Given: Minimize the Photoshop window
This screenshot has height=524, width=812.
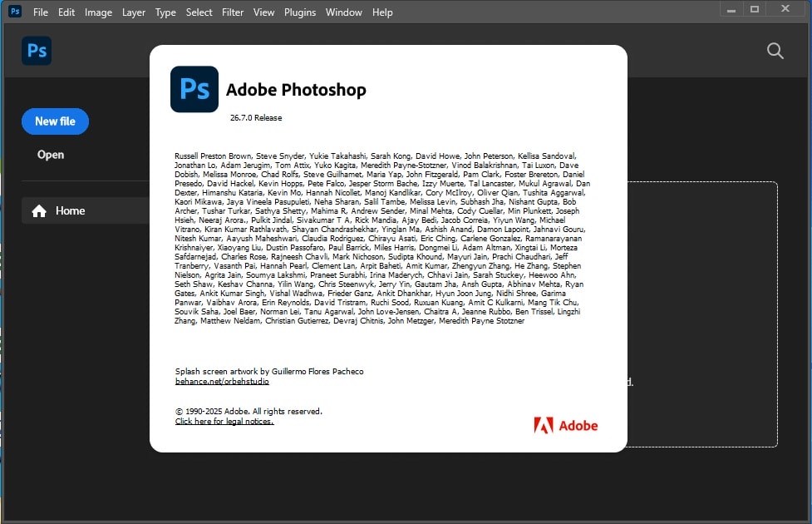Looking at the screenshot, I should (731, 10).
